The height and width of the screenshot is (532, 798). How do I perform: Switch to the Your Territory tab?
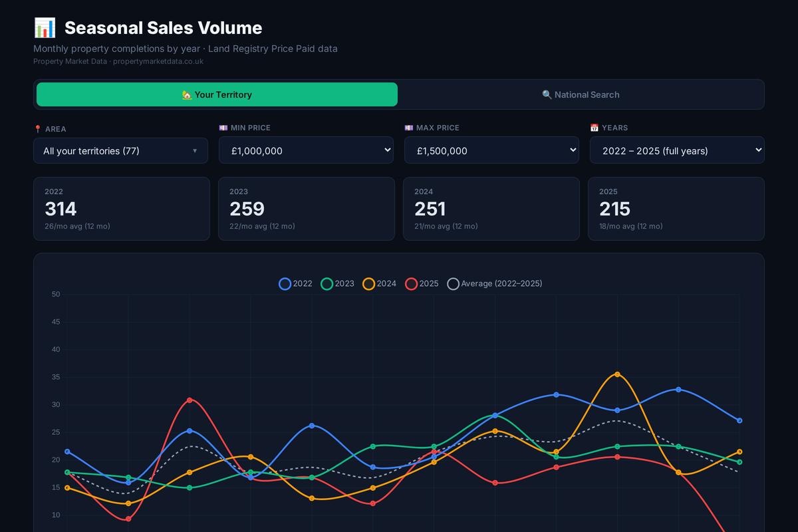click(x=217, y=94)
